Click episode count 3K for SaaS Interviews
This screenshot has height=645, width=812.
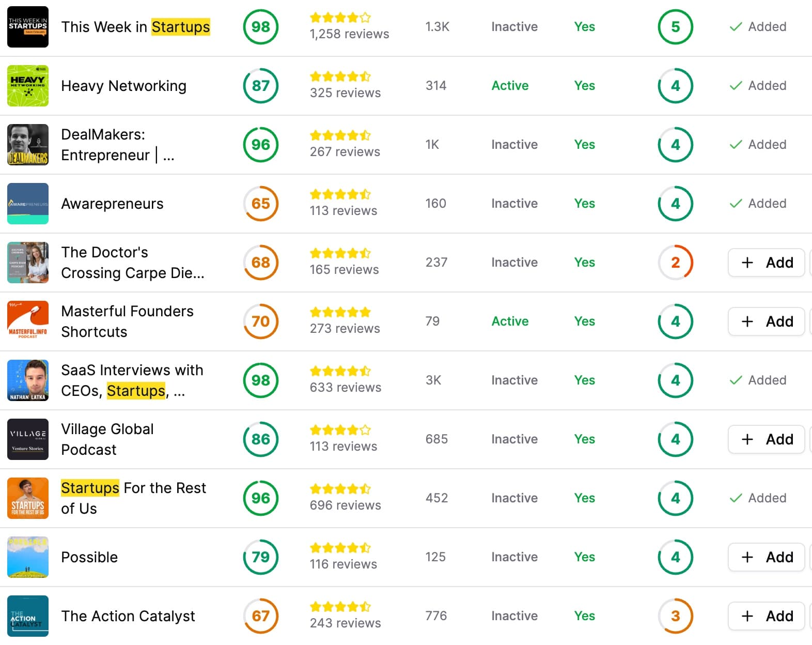(433, 380)
